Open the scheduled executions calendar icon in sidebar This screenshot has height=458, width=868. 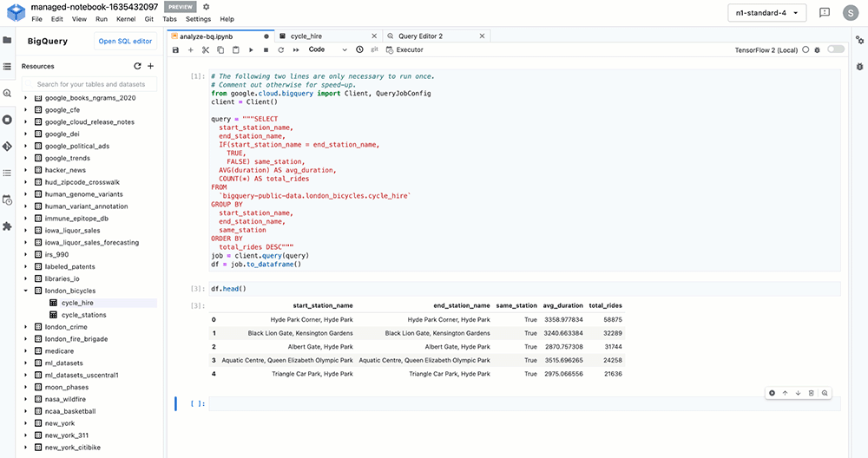click(x=7, y=200)
